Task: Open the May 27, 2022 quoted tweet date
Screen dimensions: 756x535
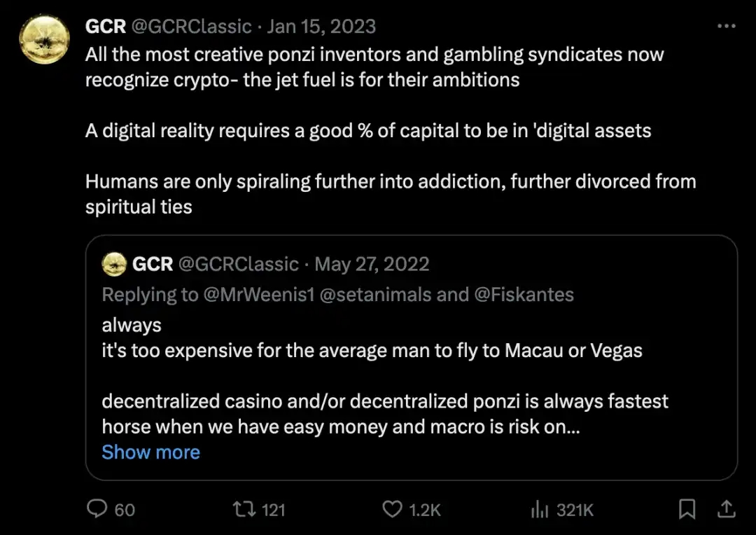Action: pyautogui.click(x=372, y=264)
